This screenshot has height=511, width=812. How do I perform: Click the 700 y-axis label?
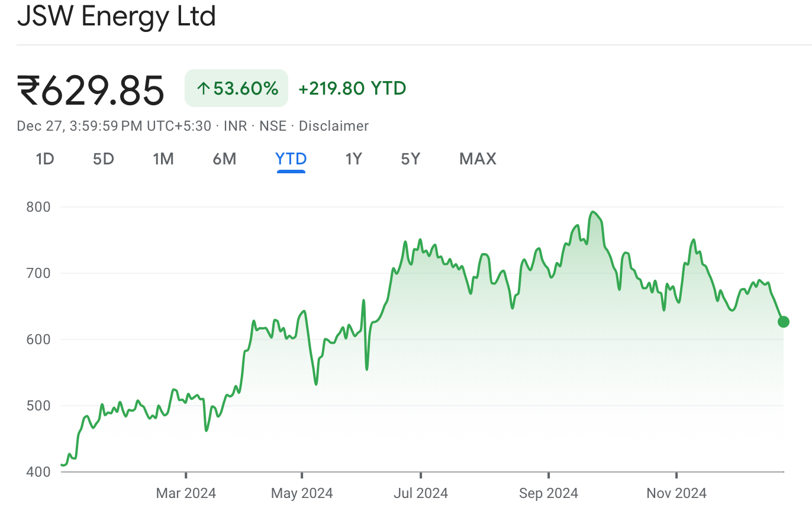[x=38, y=273]
